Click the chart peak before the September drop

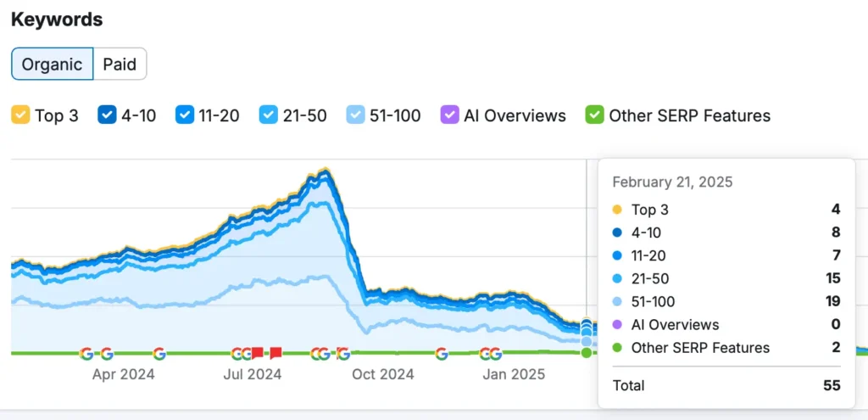click(x=326, y=171)
